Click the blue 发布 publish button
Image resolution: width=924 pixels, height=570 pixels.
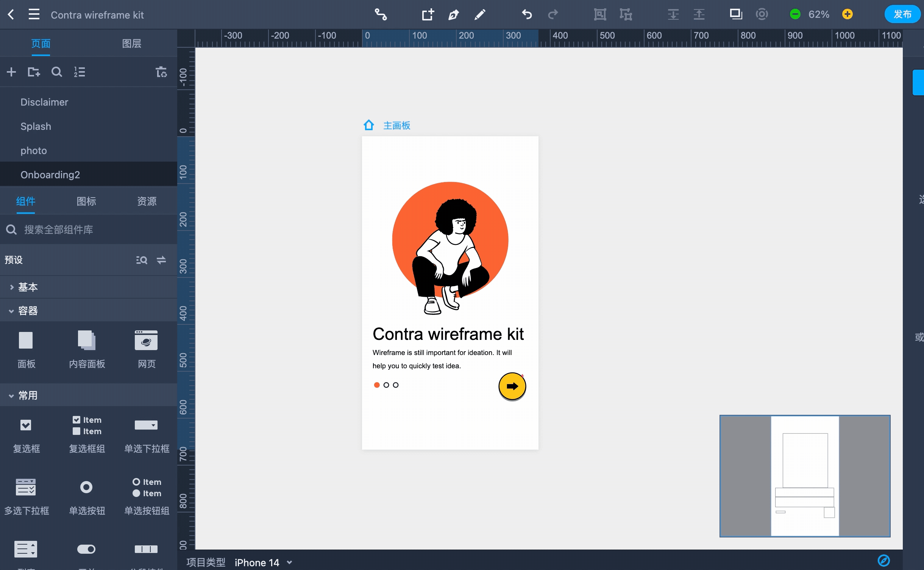[902, 14]
